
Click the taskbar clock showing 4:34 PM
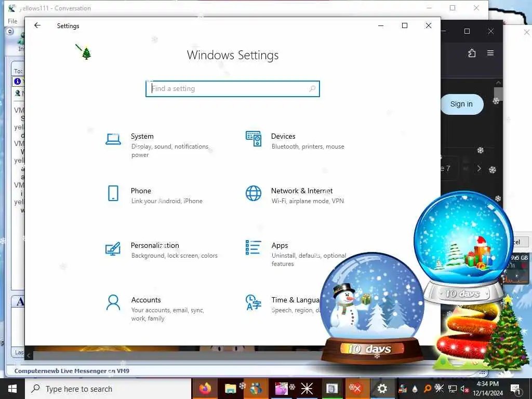(487, 389)
